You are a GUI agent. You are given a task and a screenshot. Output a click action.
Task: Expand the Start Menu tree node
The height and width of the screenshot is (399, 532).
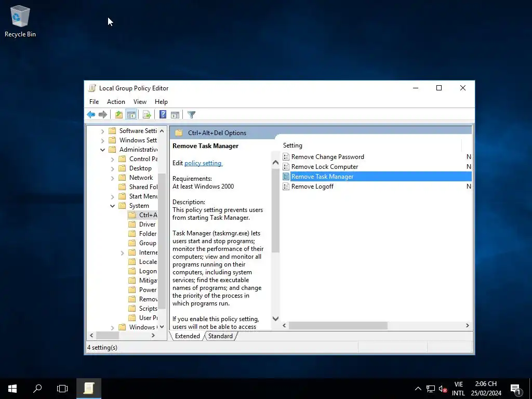(x=112, y=196)
